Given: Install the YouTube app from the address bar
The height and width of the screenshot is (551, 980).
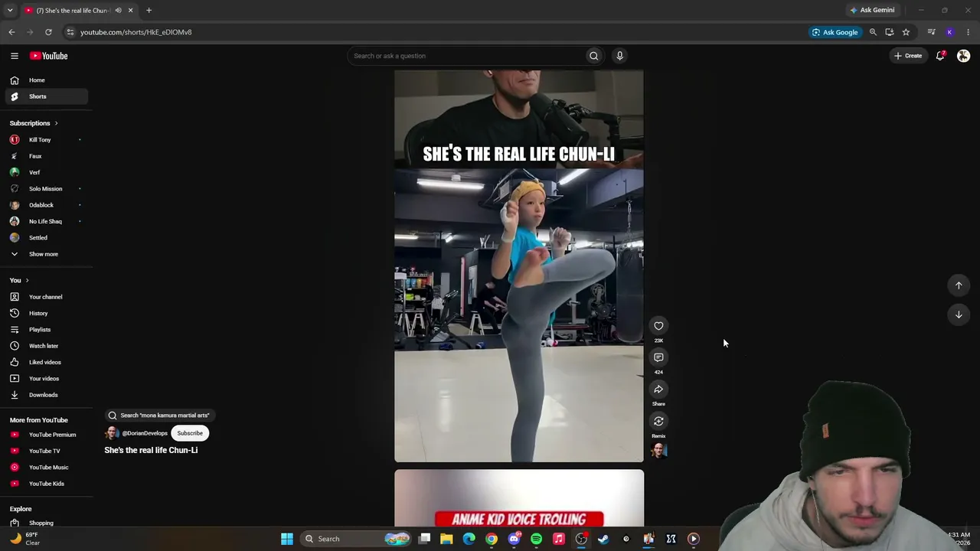Looking at the screenshot, I should pos(889,32).
